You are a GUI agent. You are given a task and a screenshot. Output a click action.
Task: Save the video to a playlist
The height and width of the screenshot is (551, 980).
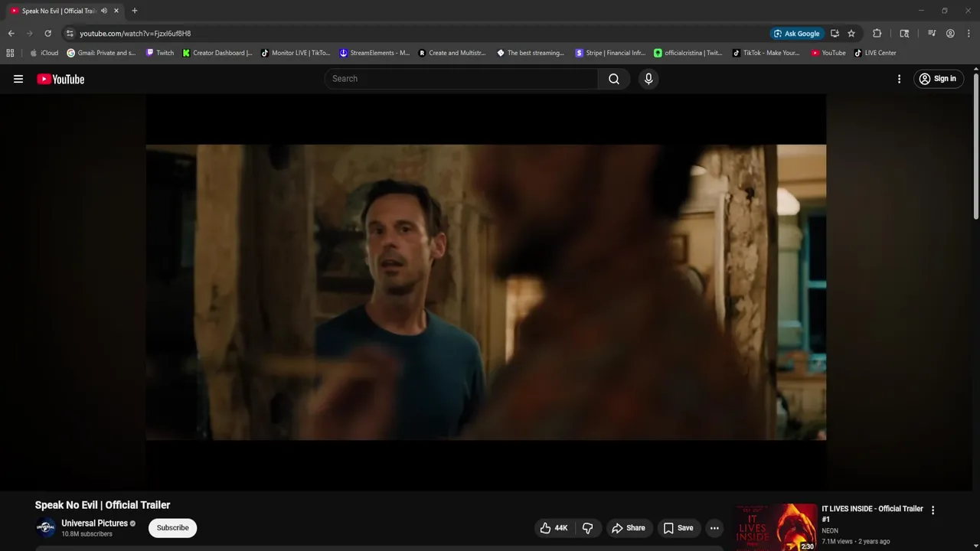coord(678,528)
